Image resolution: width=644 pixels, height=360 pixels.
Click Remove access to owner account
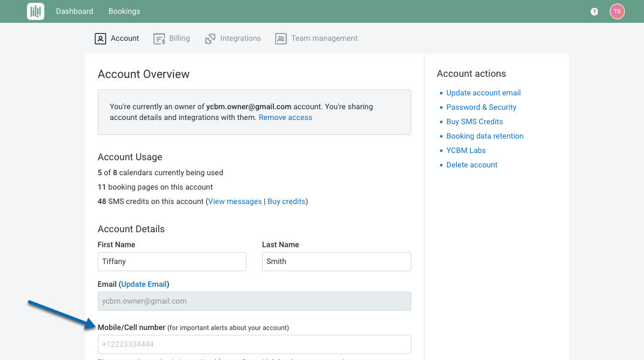coord(285,117)
